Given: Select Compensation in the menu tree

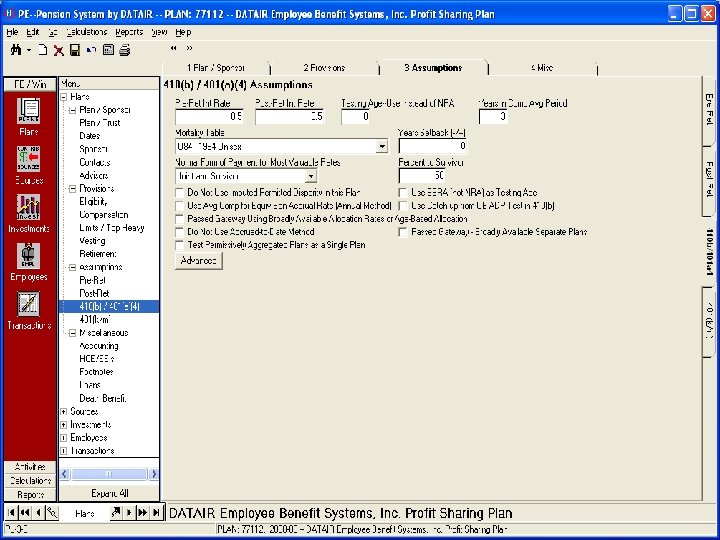Looking at the screenshot, I should (104, 215).
